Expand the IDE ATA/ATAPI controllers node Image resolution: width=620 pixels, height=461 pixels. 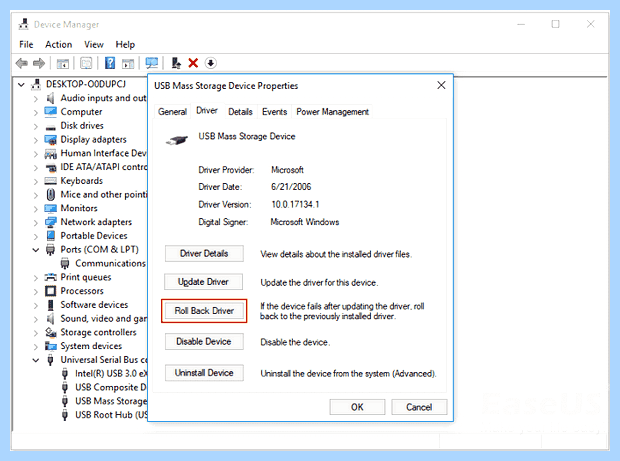point(36,168)
